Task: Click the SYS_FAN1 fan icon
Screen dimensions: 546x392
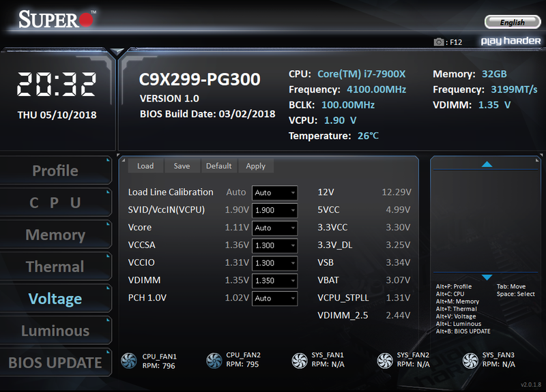Action: [x=300, y=361]
